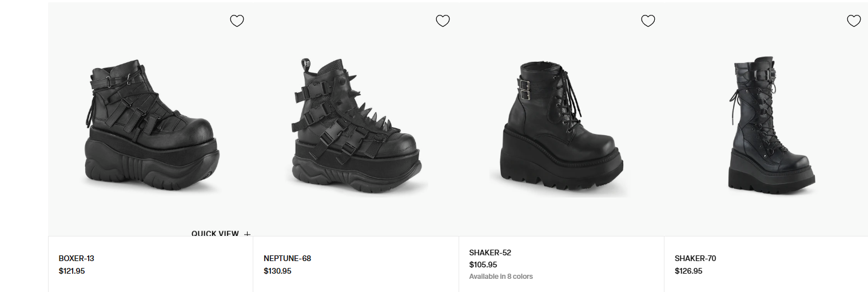Screen dimensions: 868x292
Task: Show the 'Available in 8 colors' options
Action: pyautogui.click(x=501, y=277)
